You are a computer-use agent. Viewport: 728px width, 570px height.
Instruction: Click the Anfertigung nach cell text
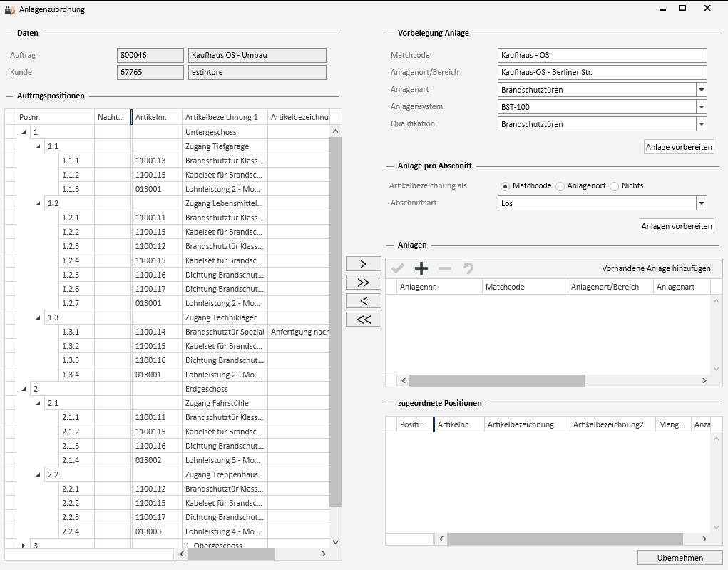point(300,332)
